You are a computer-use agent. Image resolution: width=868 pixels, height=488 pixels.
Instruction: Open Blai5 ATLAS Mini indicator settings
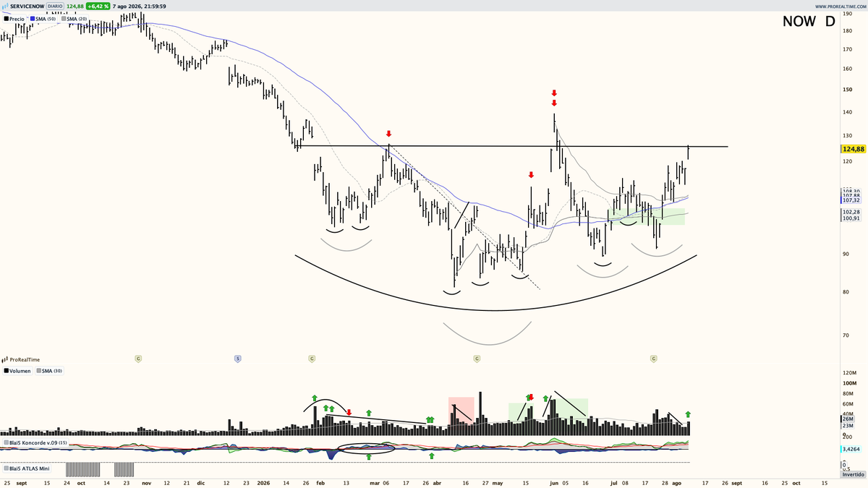pyautogui.click(x=26, y=468)
